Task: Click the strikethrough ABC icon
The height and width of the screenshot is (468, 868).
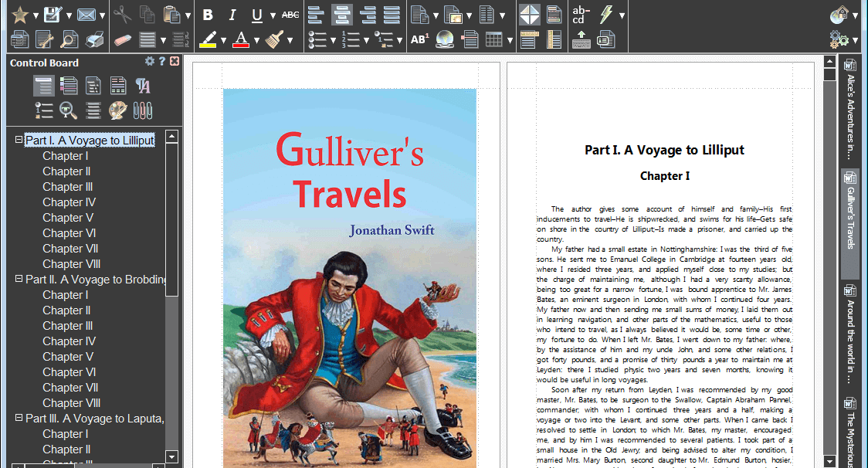Action: 290,15
